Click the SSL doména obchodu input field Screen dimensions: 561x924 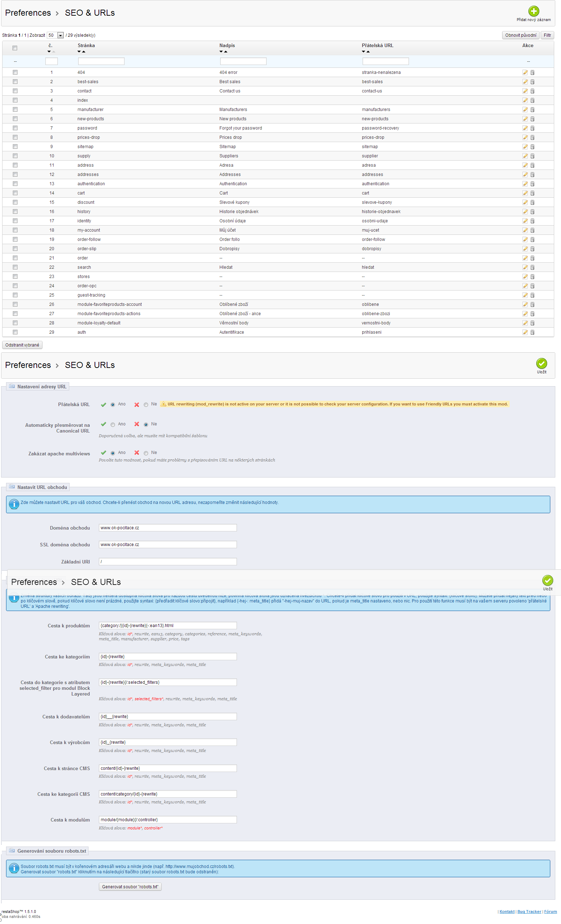coord(168,545)
